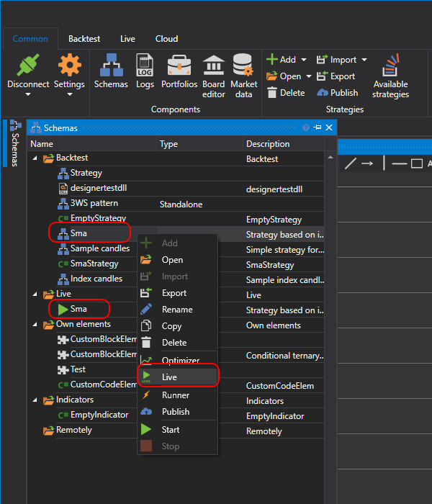Select the rectangle drawing tool
The height and width of the screenshot is (504, 432).
417,163
